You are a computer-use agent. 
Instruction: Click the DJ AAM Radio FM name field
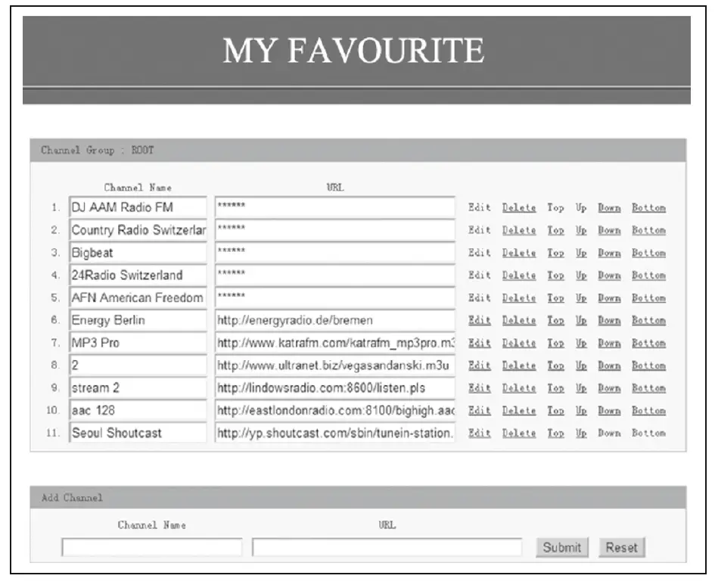pyautogui.click(x=138, y=207)
